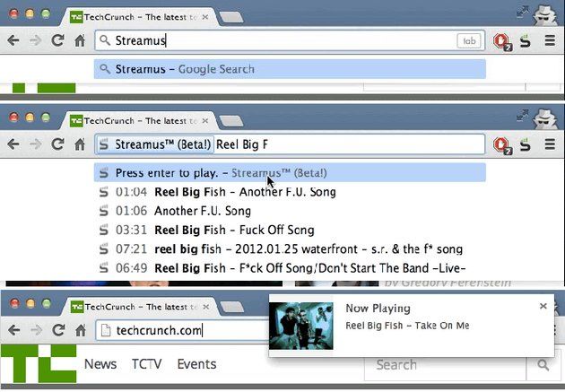Click back arrow in bottom browser window
565x392 pixels.
point(14,330)
